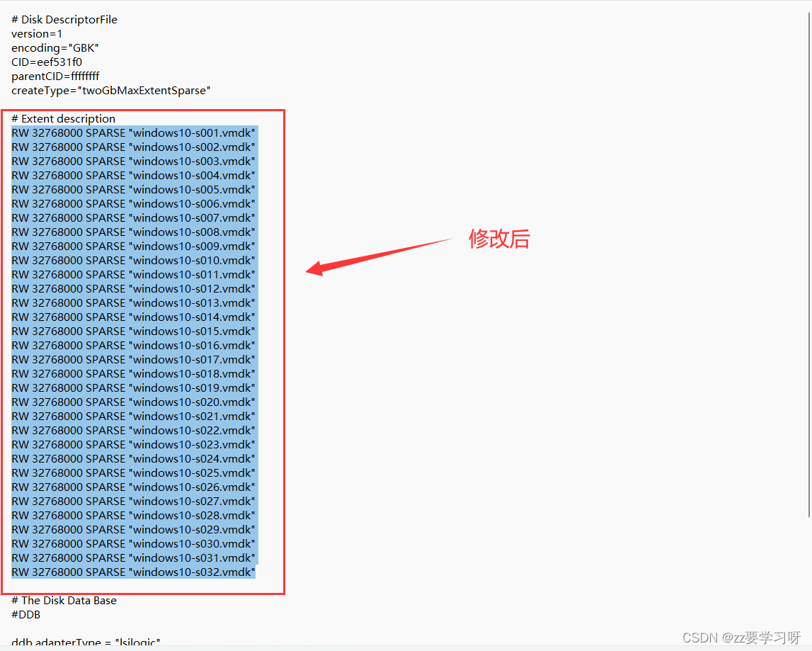Click the windows10-s008.vmdk line
Image resolution: width=812 pixels, height=651 pixels.
(x=134, y=232)
